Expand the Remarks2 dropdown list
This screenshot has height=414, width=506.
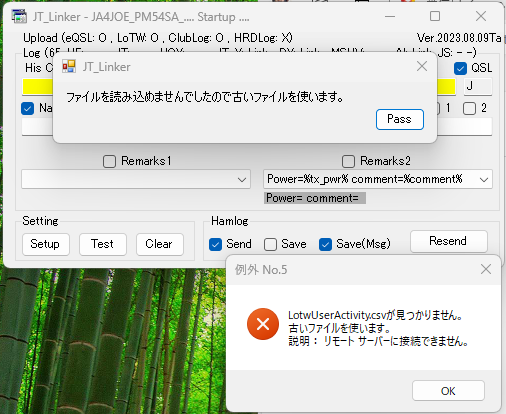(484, 180)
